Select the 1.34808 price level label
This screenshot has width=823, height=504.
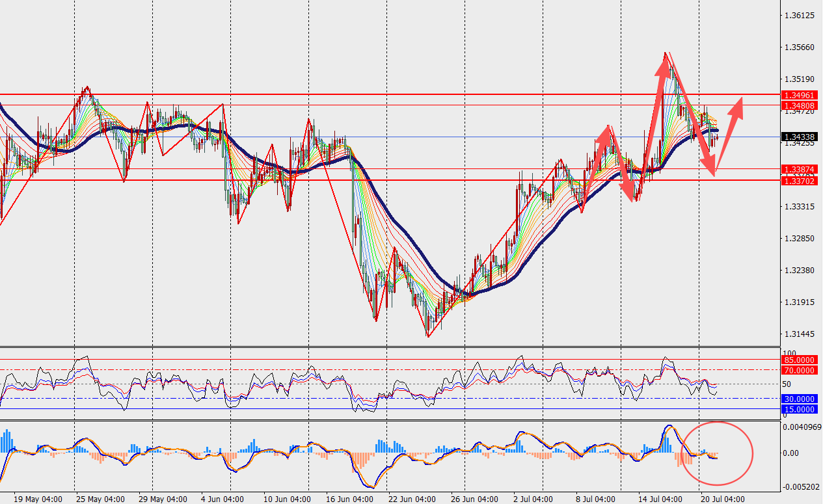point(800,105)
